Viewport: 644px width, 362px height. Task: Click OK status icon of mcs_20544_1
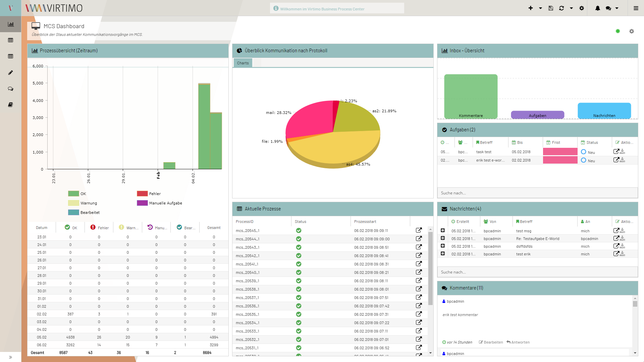point(299,239)
